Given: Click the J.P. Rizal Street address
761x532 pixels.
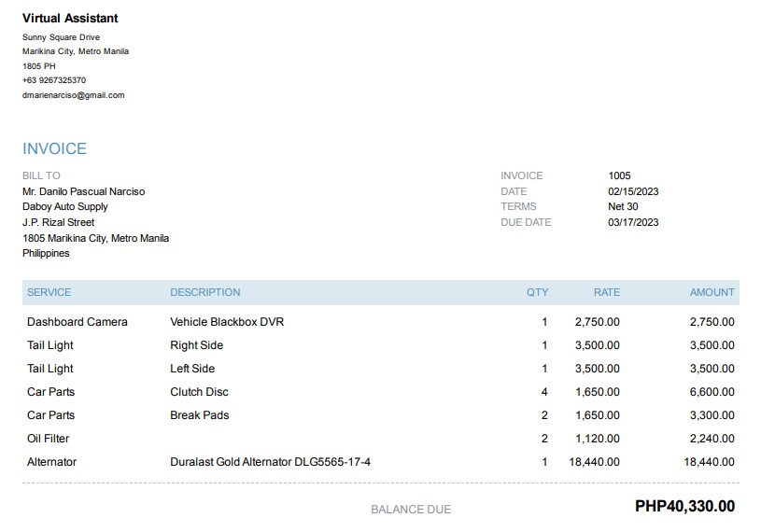Looking at the screenshot, I should [x=58, y=222].
